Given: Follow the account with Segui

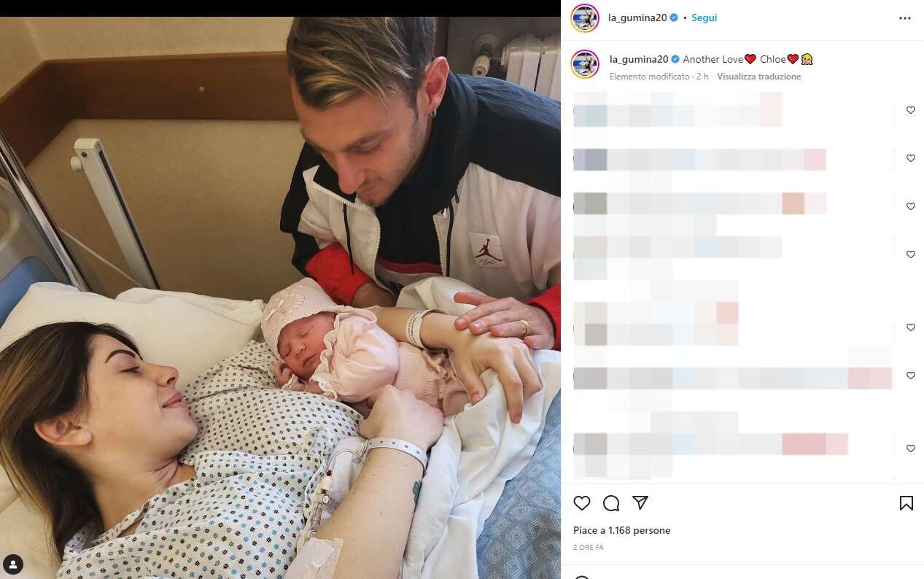Looking at the screenshot, I should click(704, 18).
